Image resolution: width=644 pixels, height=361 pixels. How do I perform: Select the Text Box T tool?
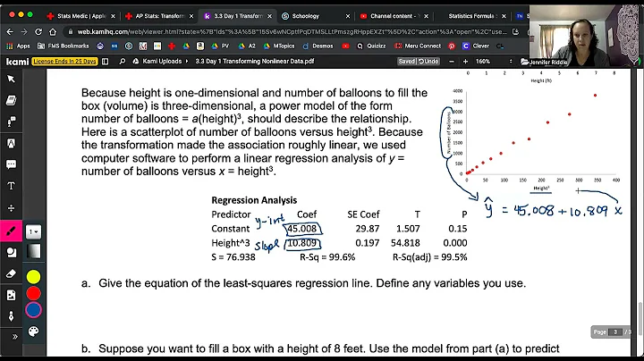[11, 186]
